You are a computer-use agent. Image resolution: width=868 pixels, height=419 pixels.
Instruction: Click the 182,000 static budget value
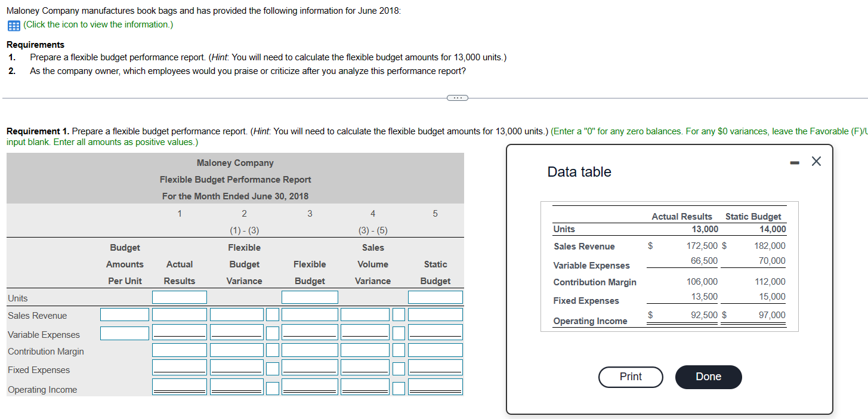click(770, 245)
